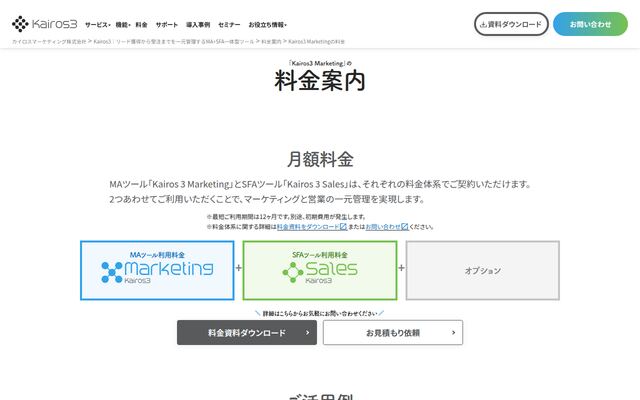Viewport: 640px width, 400px height.
Task: Open the inline お問い合わせ text link
Action: coord(383,227)
